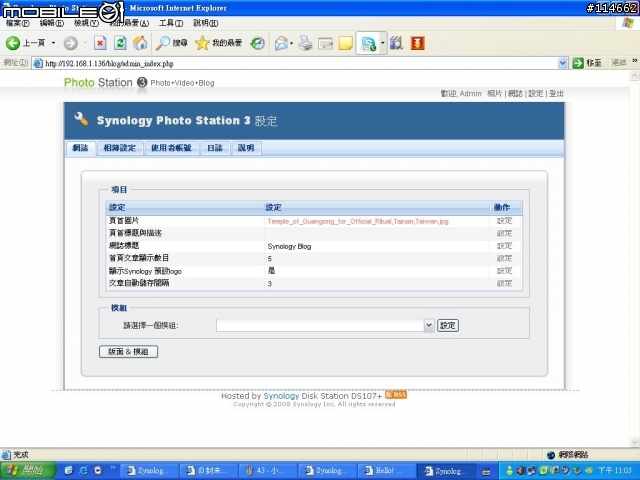
Task: Open the back button history dropdown arrow
Action: (x=53, y=43)
